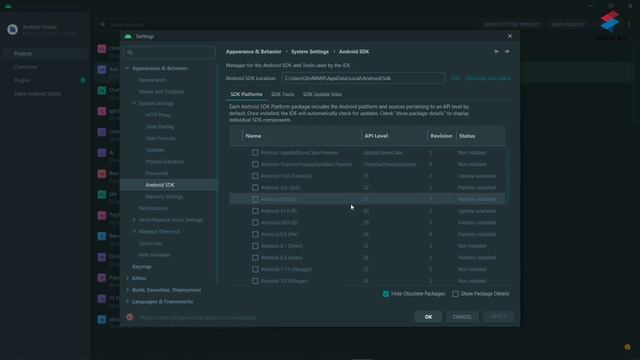Open Plugins in the welcome sidebar
The image size is (640, 360).
[22, 80]
